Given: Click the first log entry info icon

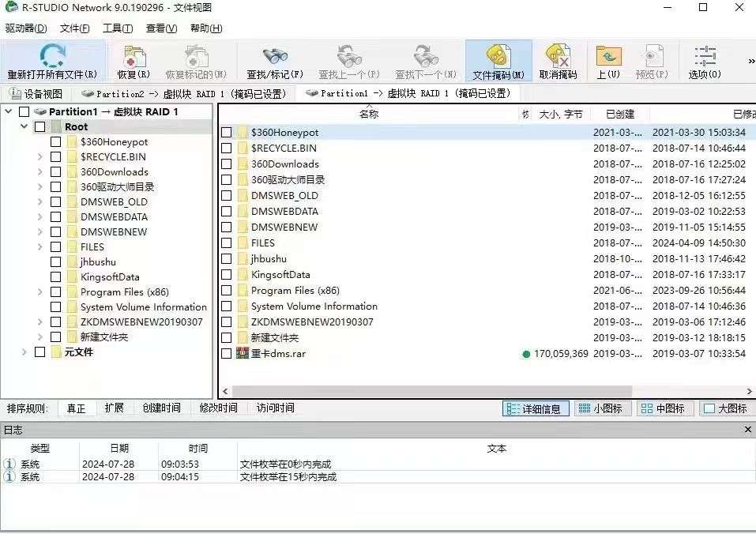Looking at the screenshot, I should click(x=9, y=464).
